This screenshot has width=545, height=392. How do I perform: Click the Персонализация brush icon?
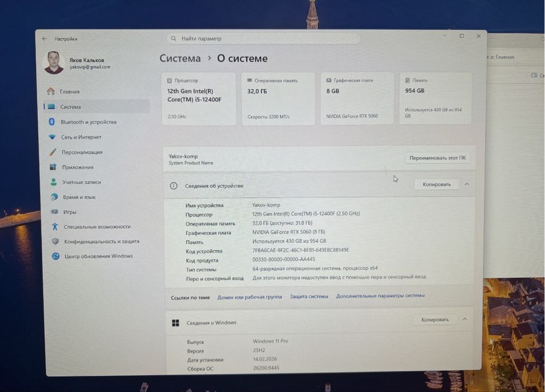pos(53,152)
